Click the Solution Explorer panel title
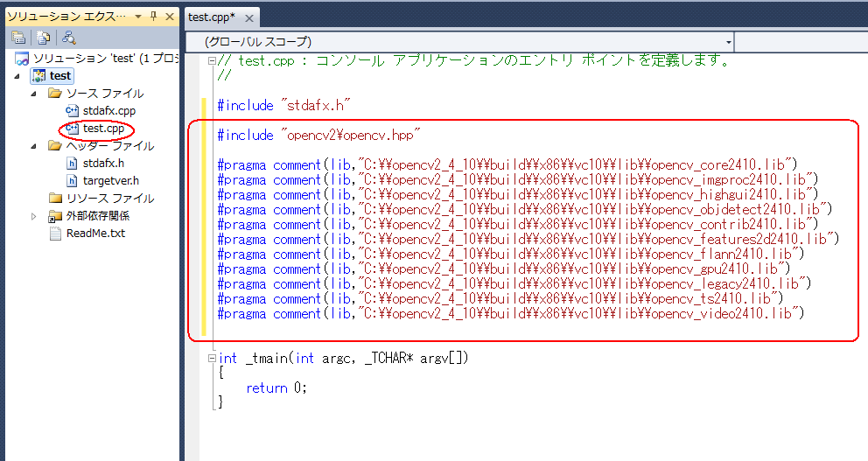 (x=66, y=17)
